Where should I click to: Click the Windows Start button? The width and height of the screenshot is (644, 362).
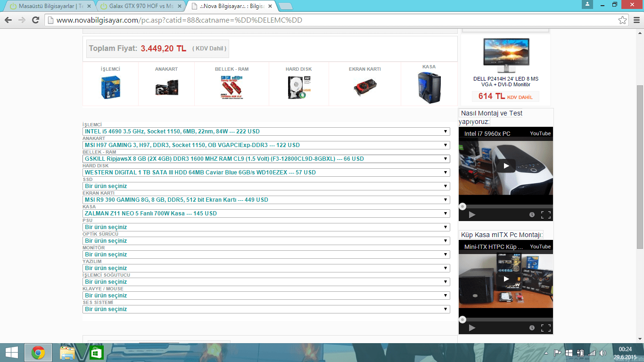(11, 353)
